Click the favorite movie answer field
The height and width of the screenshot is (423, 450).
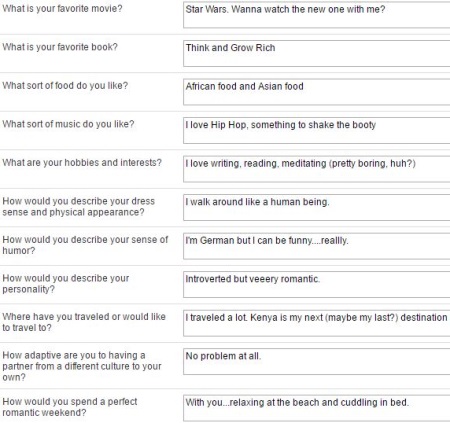(x=317, y=15)
